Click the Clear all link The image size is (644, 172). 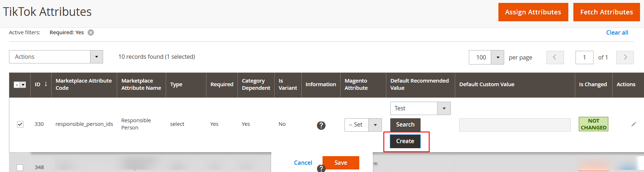point(617,32)
